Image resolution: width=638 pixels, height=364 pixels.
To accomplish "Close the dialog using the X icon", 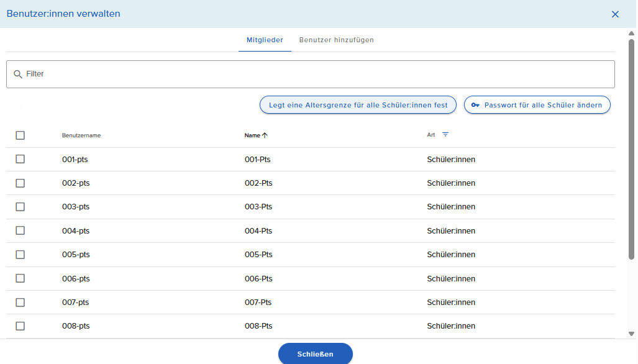I will [615, 14].
